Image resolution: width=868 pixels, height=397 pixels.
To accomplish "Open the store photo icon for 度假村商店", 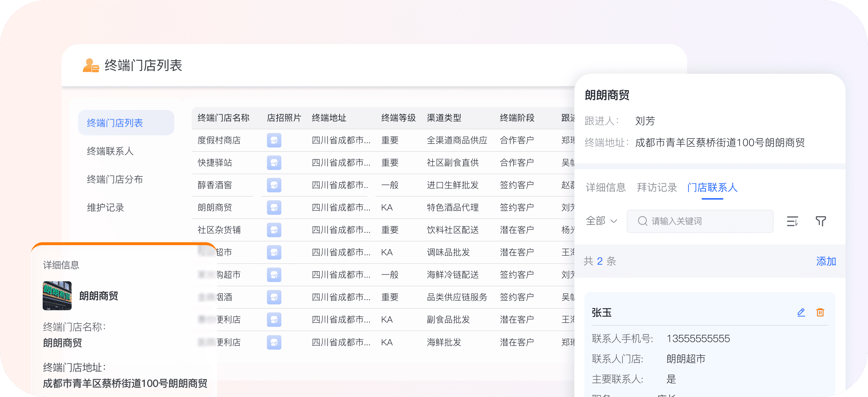I will [274, 140].
